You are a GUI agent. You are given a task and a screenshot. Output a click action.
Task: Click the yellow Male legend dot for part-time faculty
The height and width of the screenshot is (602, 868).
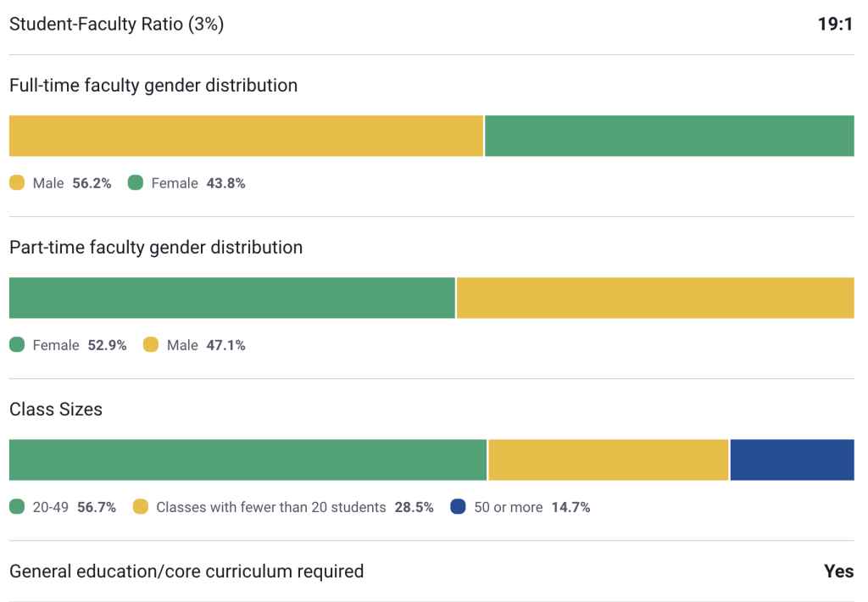151,345
